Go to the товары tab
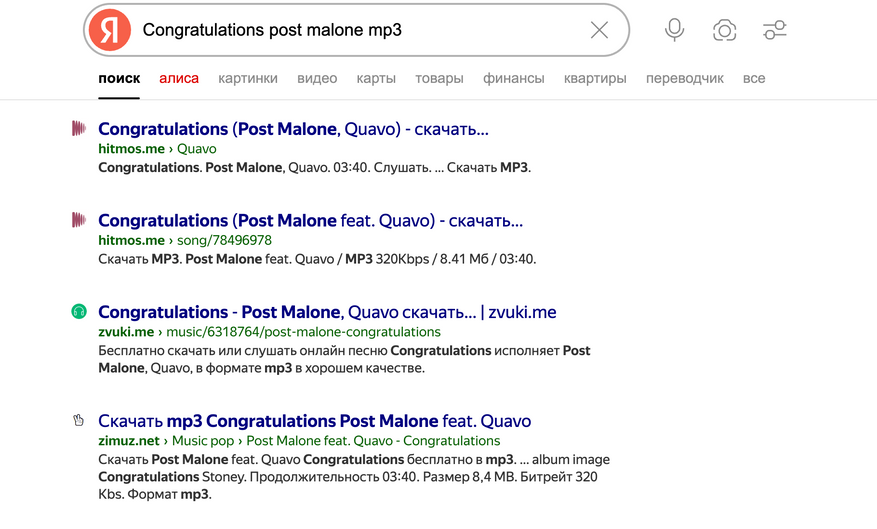The height and width of the screenshot is (529, 877). click(439, 78)
